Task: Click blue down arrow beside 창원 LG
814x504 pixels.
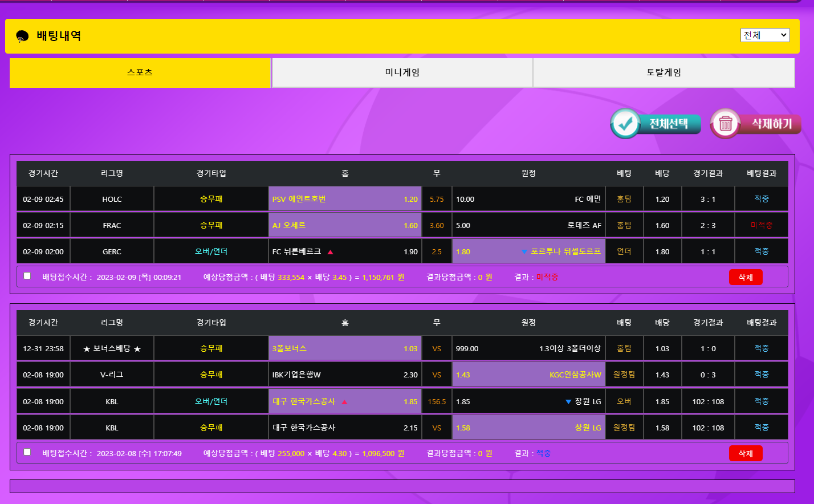Action: click(x=568, y=402)
